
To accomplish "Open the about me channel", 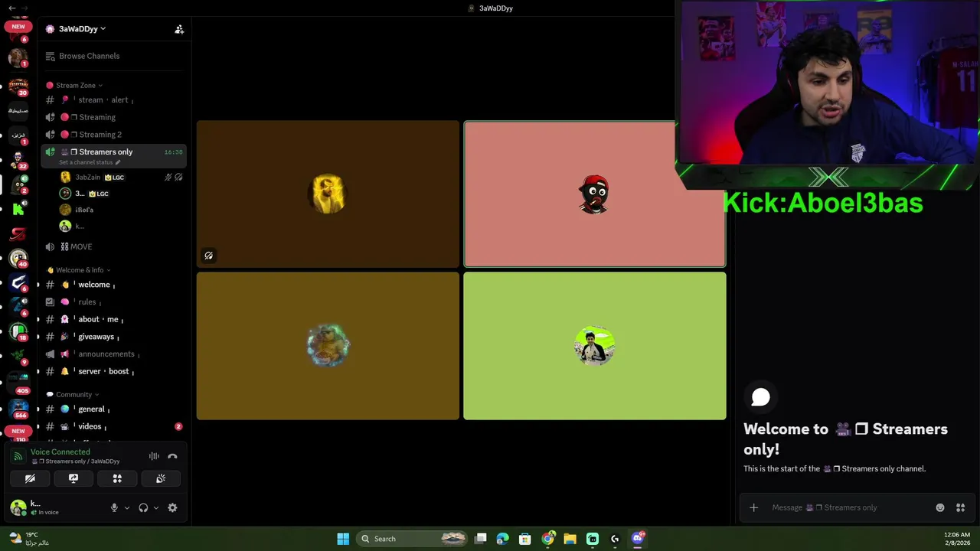I will (x=115, y=319).
